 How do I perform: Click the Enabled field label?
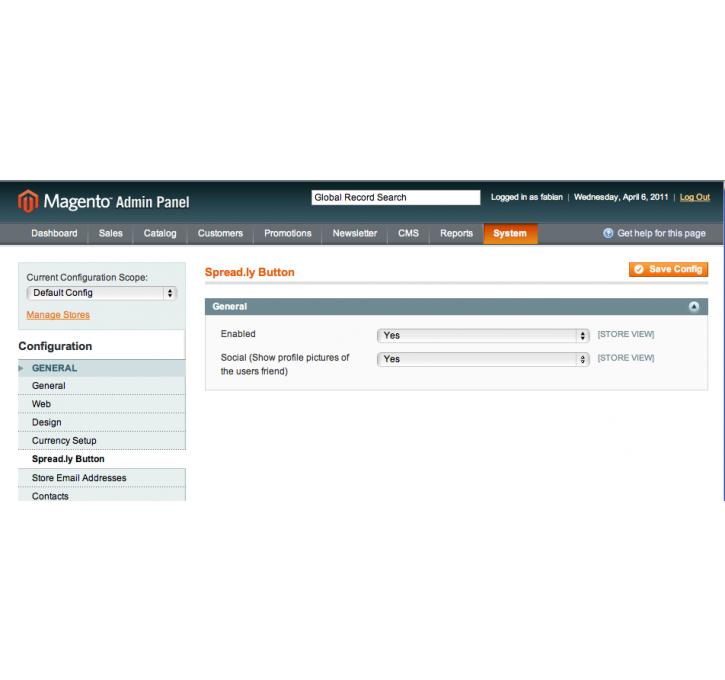pos(238,334)
